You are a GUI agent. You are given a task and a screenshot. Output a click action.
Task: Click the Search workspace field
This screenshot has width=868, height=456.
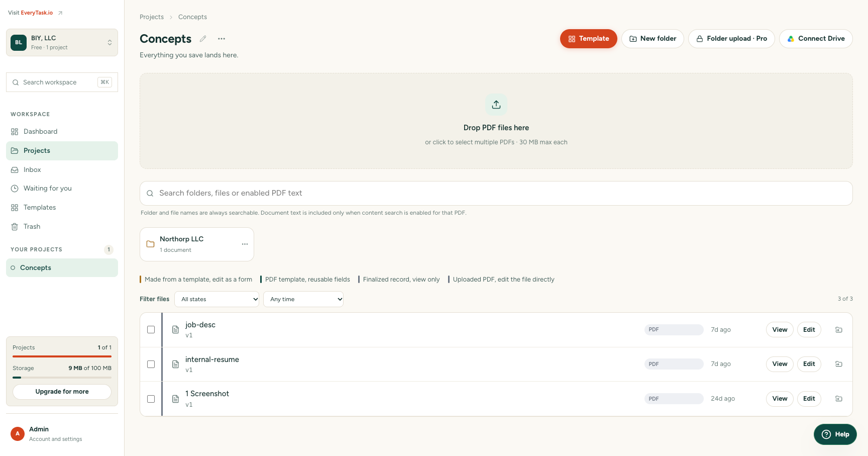pos(62,82)
